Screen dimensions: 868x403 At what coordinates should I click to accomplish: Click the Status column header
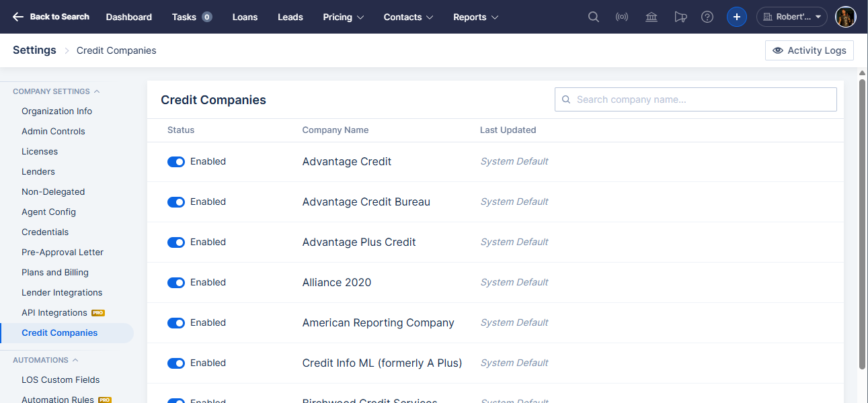pyautogui.click(x=181, y=130)
